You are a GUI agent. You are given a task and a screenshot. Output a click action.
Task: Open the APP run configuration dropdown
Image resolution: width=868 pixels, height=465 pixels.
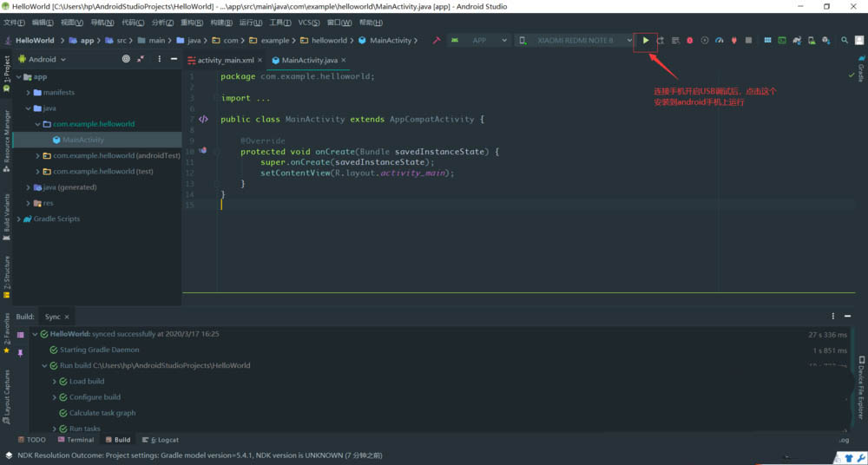coord(479,41)
